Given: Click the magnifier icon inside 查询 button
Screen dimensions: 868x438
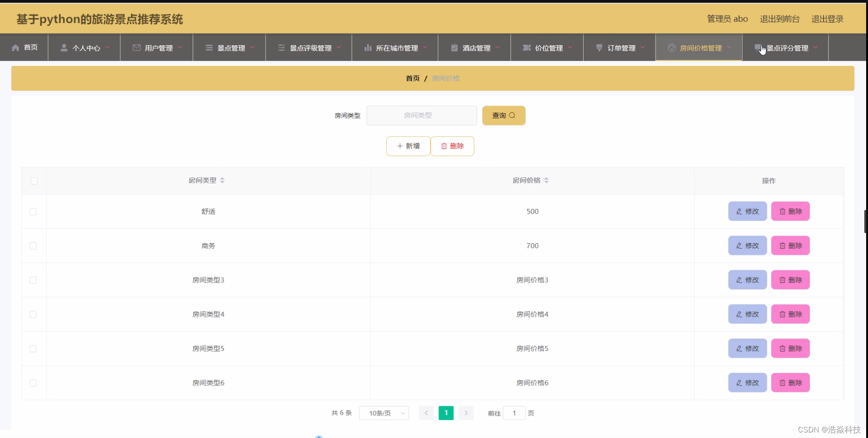Looking at the screenshot, I should coord(513,115).
